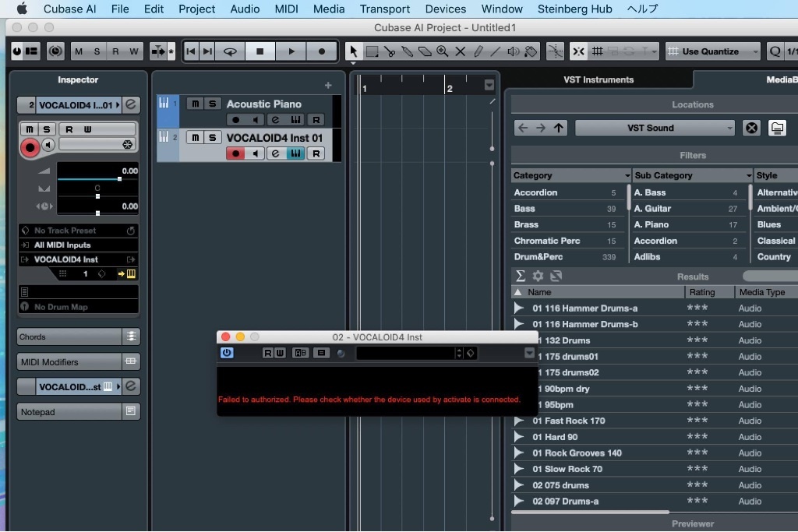Open the No Drum Map selector

pos(79,307)
